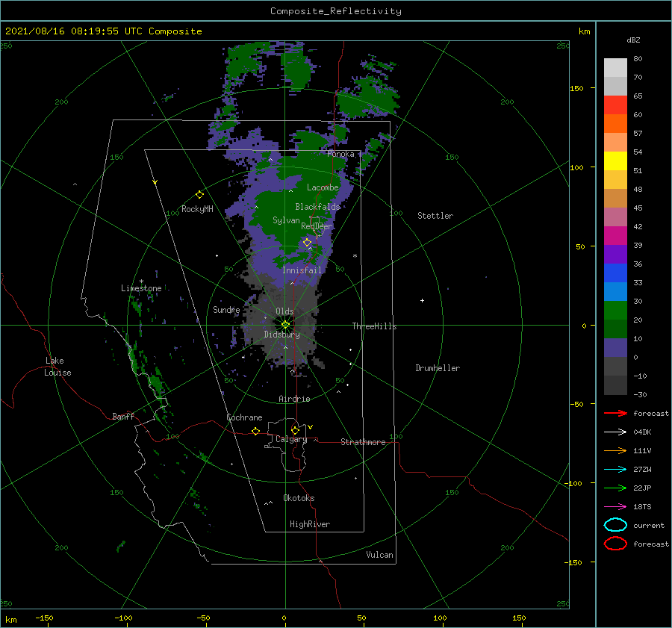Click the Innisfail label

(302, 270)
